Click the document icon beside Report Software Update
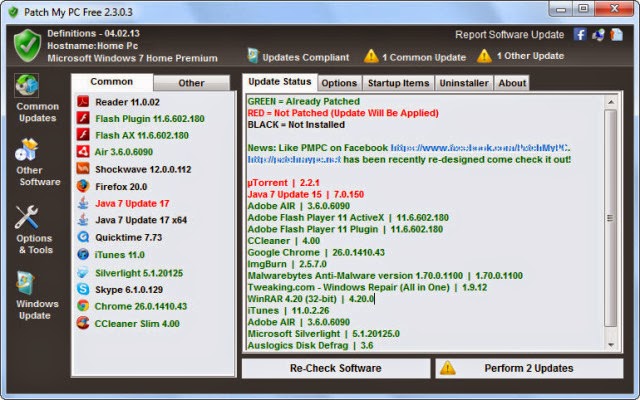This screenshot has height=400, width=640. [x=616, y=35]
